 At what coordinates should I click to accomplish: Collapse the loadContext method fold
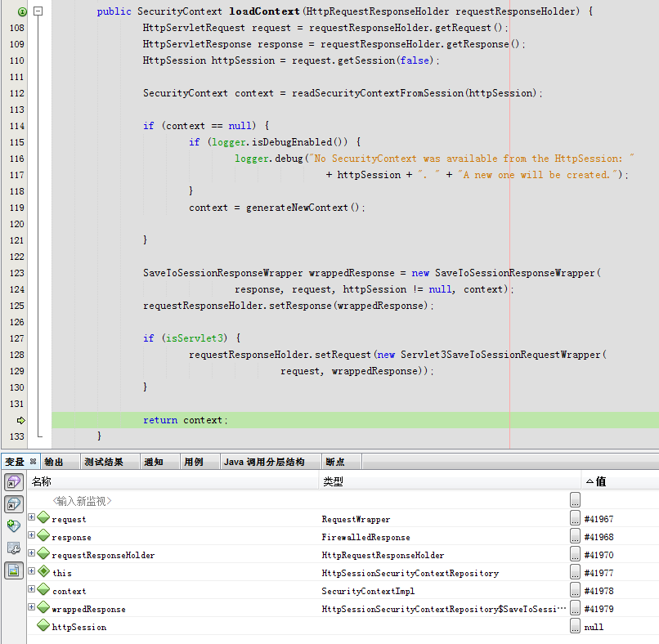pyautogui.click(x=38, y=11)
